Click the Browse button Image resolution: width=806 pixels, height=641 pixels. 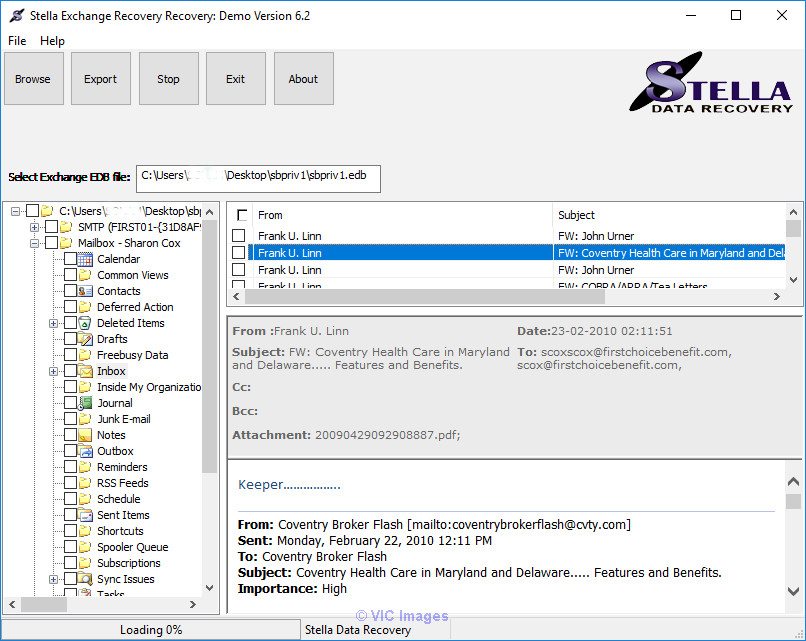pos(33,79)
